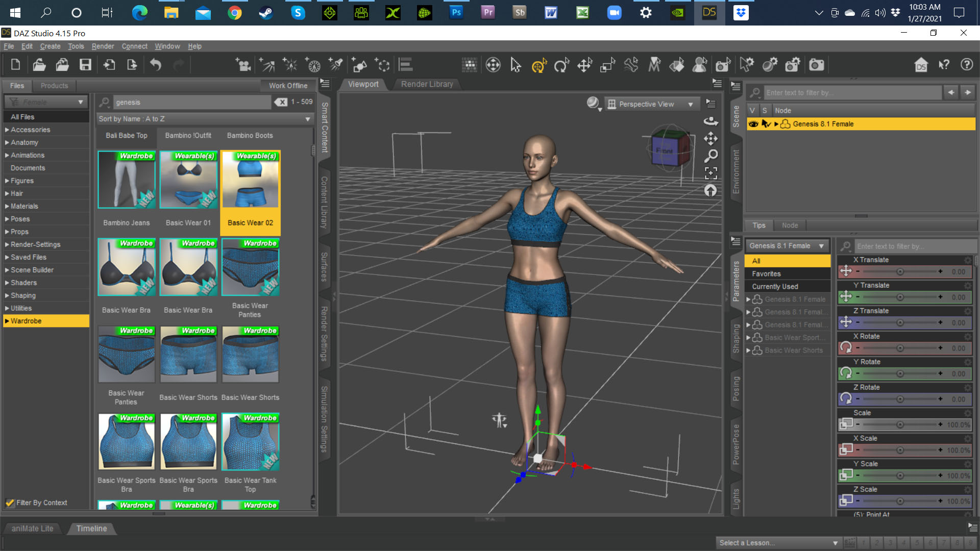Open the Render menu
Image resolution: width=980 pixels, height=551 pixels.
point(103,46)
